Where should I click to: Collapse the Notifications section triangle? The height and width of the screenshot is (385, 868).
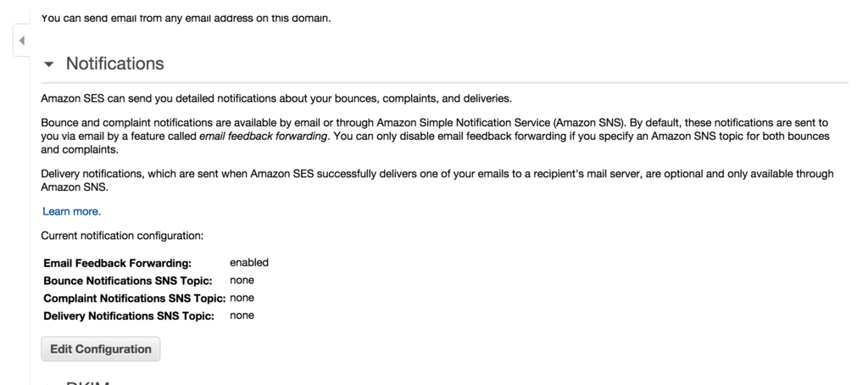[48, 64]
